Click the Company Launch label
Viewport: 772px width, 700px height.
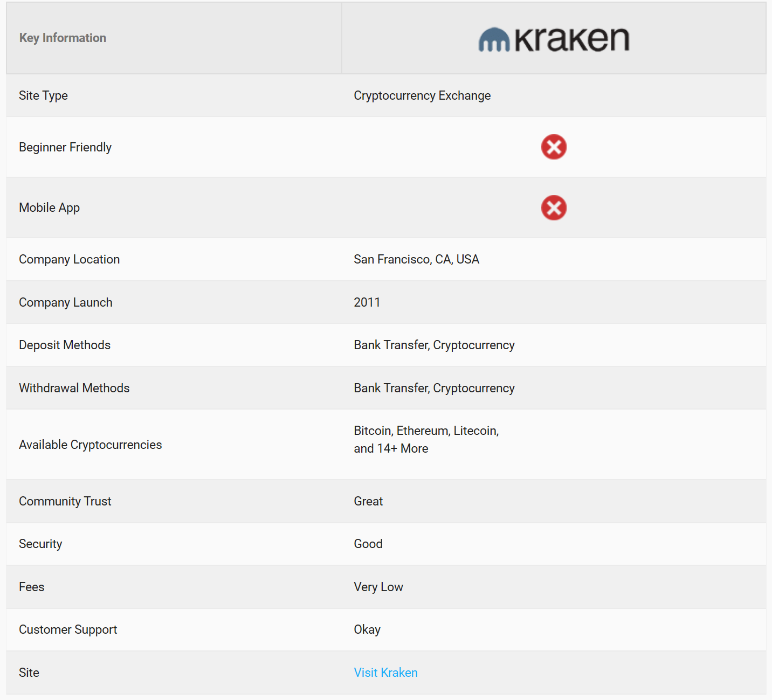[66, 303]
